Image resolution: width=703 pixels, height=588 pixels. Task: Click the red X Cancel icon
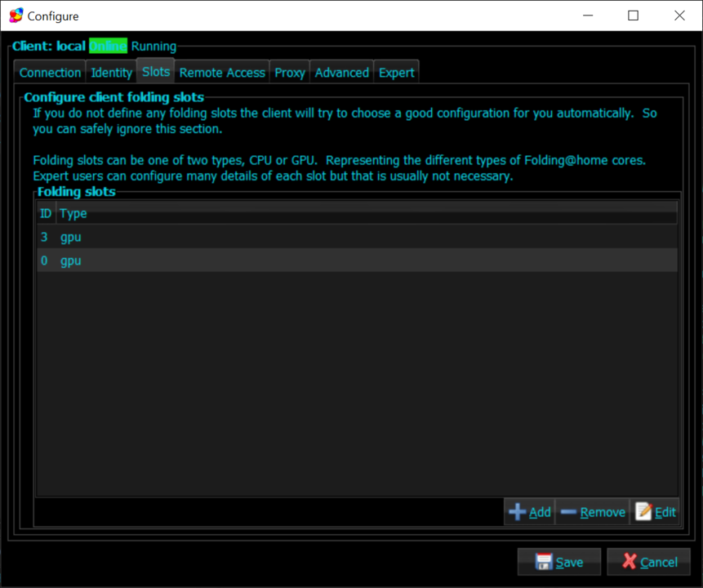coord(630,562)
